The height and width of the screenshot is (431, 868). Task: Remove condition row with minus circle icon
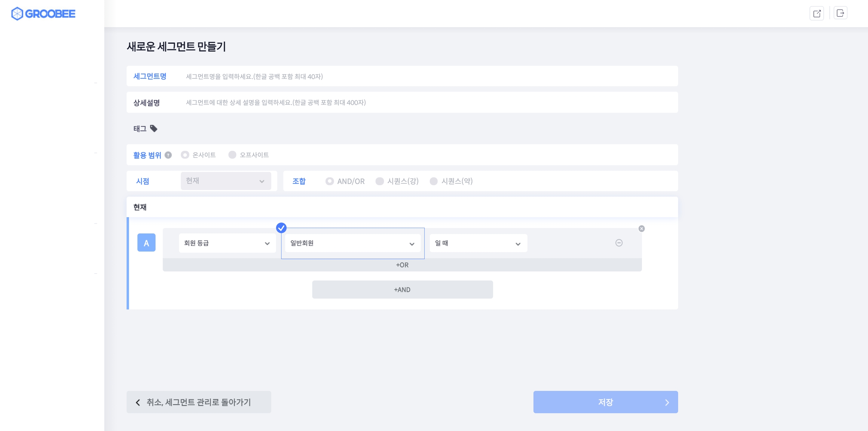619,243
